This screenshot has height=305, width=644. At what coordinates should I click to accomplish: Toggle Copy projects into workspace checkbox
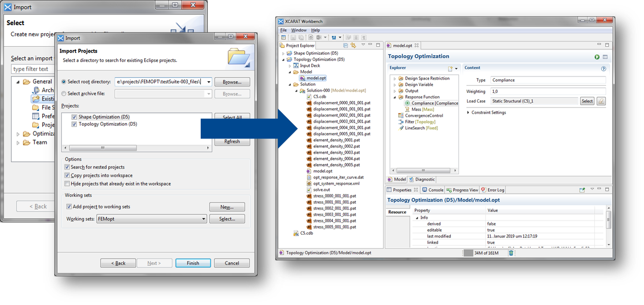pyautogui.click(x=67, y=176)
